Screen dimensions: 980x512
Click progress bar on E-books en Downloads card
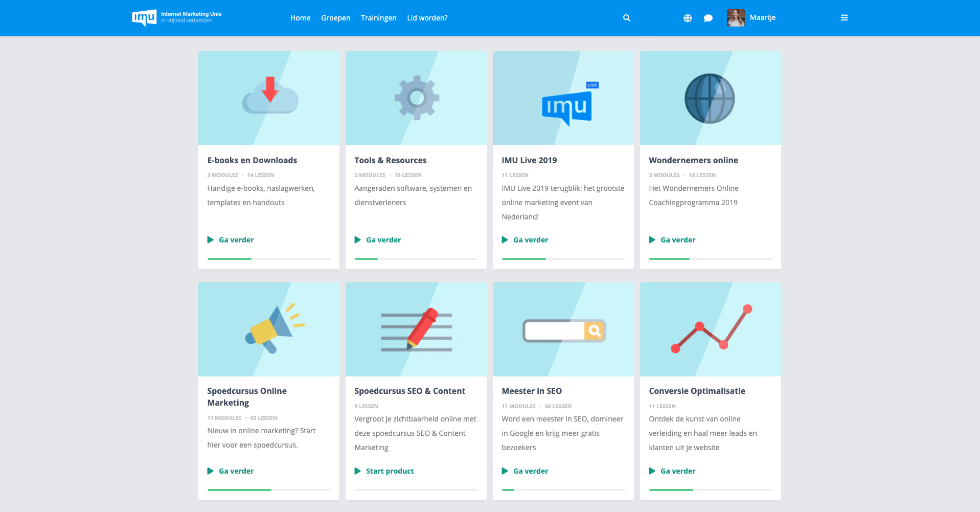(269, 259)
